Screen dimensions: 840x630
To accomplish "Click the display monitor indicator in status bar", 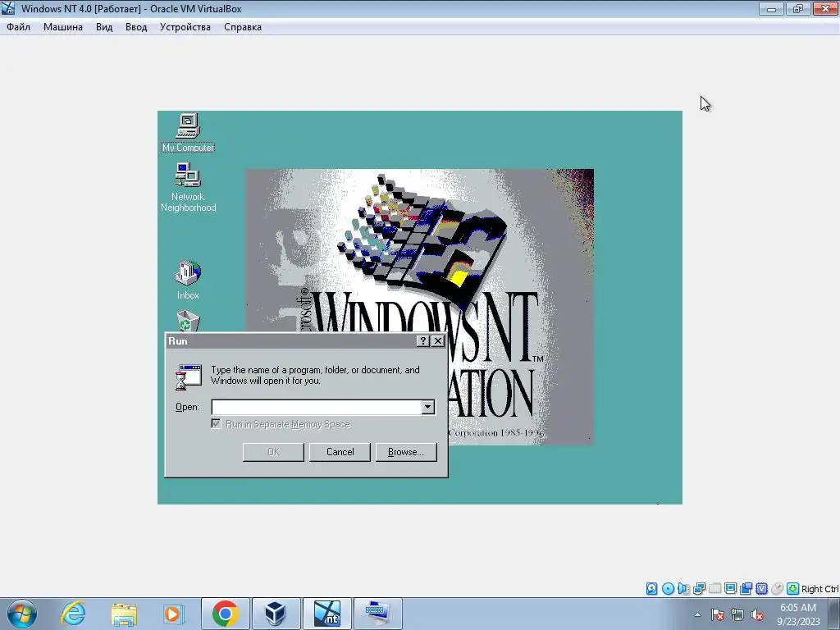I will point(730,589).
